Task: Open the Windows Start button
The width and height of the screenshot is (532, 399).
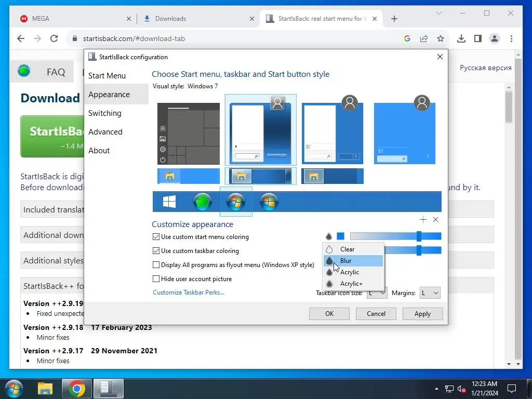Action: pos(14,389)
